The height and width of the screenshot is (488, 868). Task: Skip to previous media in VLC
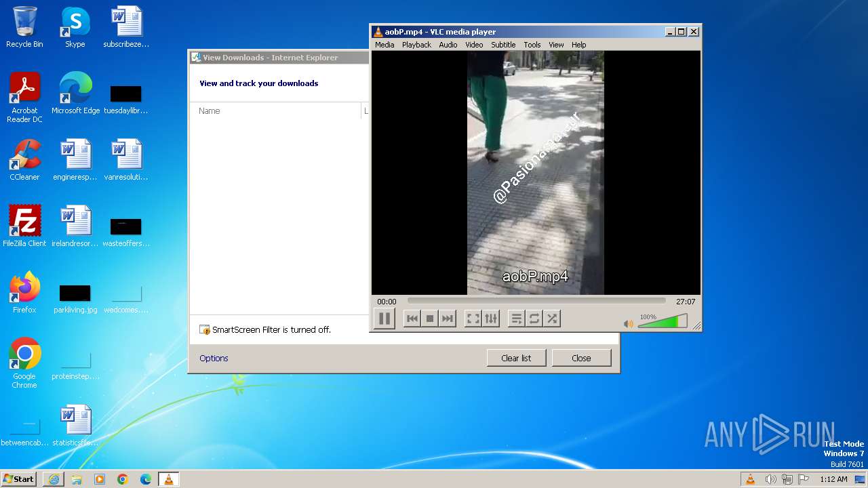412,319
